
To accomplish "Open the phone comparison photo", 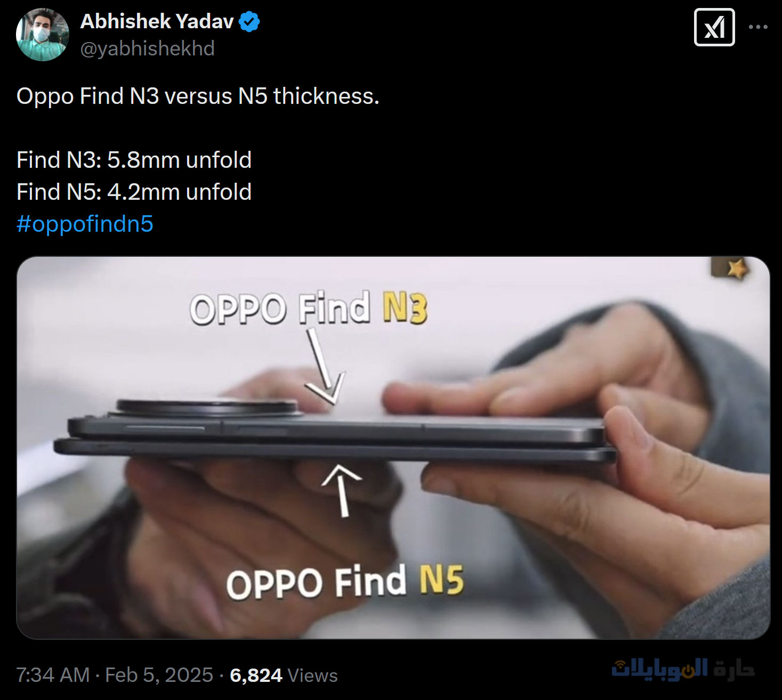I will tap(393, 447).
